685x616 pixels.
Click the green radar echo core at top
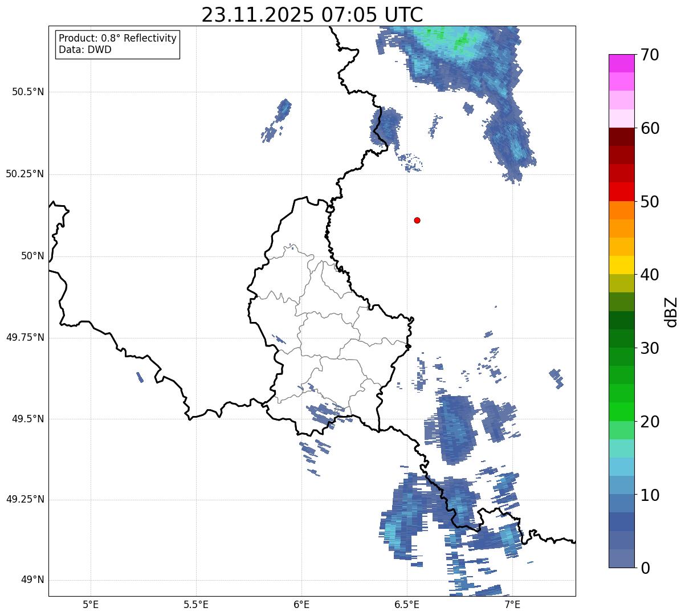462,40
